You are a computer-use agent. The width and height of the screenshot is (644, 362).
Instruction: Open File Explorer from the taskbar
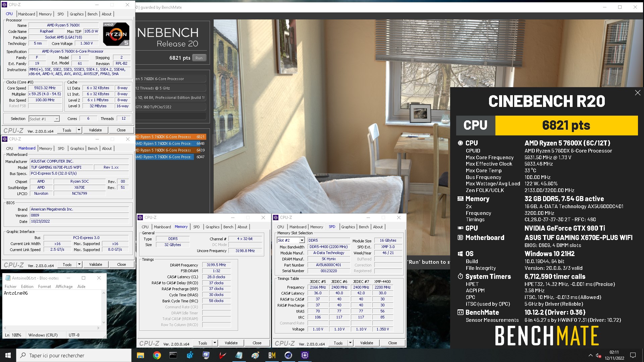coord(141,355)
